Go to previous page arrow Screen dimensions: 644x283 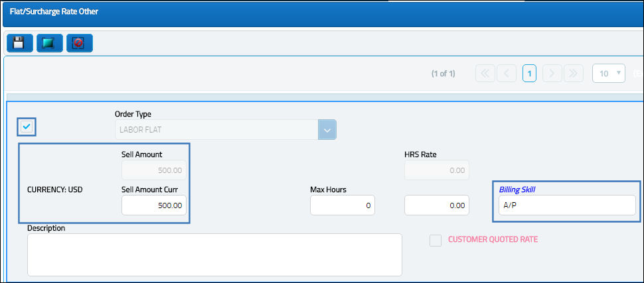coord(507,74)
